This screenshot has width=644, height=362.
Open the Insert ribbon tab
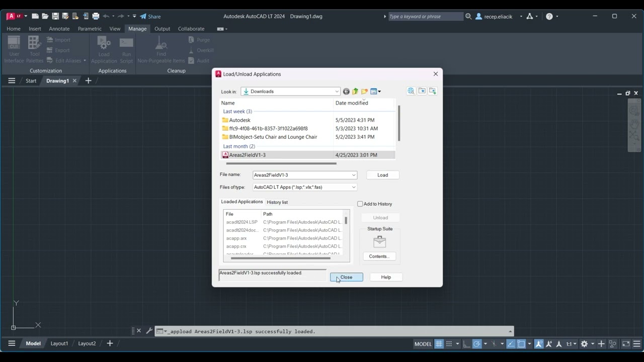(x=35, y=29)
